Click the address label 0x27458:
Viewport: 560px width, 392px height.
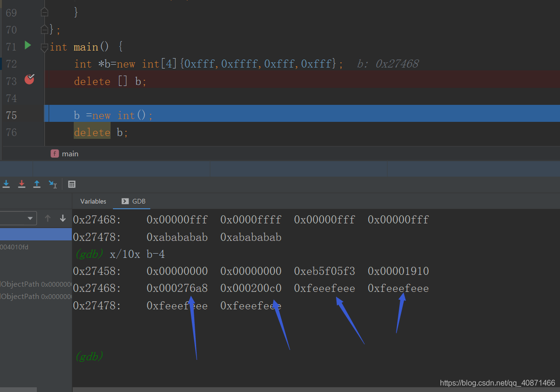[x=97, y=271]
